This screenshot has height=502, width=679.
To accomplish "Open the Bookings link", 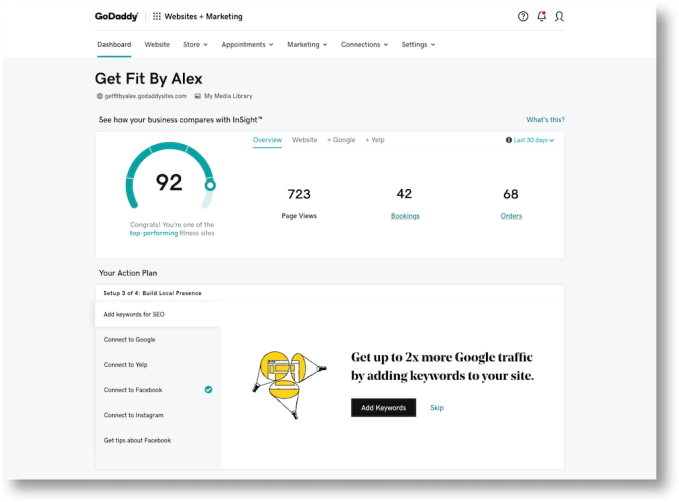I will point(404,216).
